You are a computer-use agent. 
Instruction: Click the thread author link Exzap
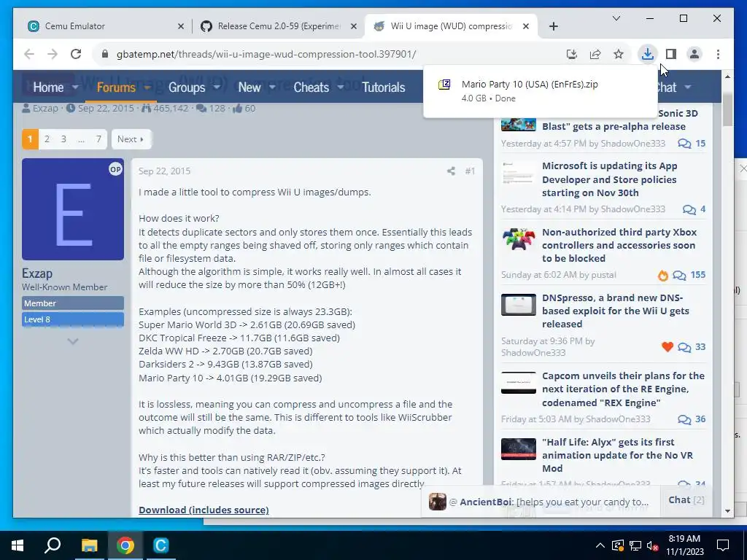point(44,109)
